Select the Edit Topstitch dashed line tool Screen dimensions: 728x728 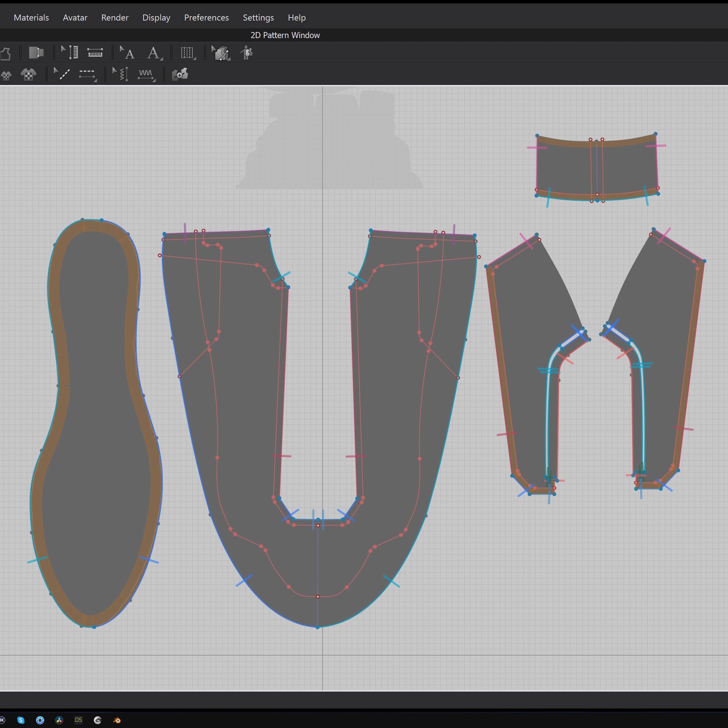pos(62,74)
